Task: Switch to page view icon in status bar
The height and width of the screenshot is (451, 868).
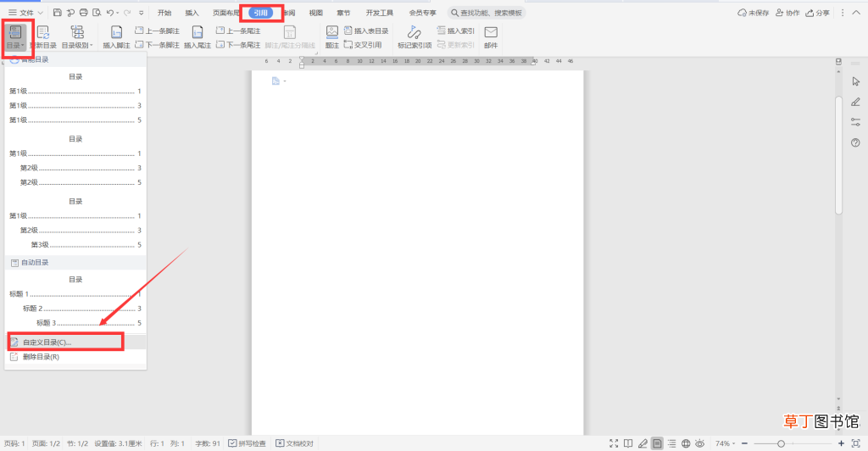Action: pos(657,443)
